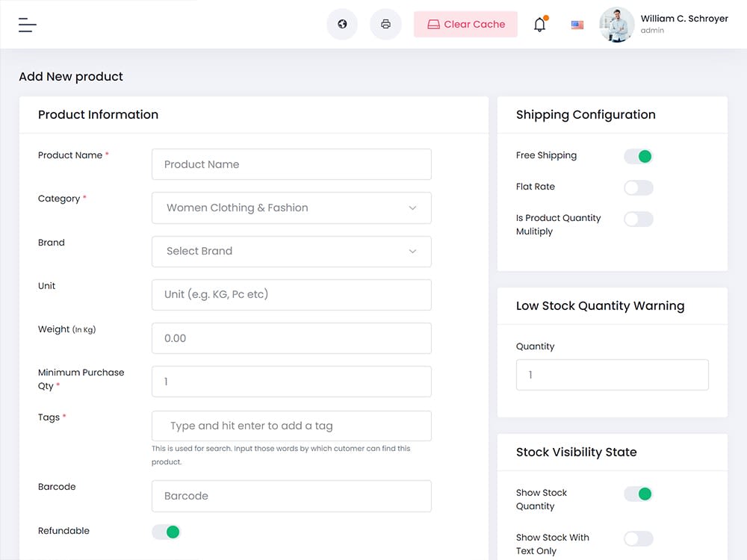Focus the Low Stock Quantity field
Screen dimensions: 747x560
click(x=612, y=374)
